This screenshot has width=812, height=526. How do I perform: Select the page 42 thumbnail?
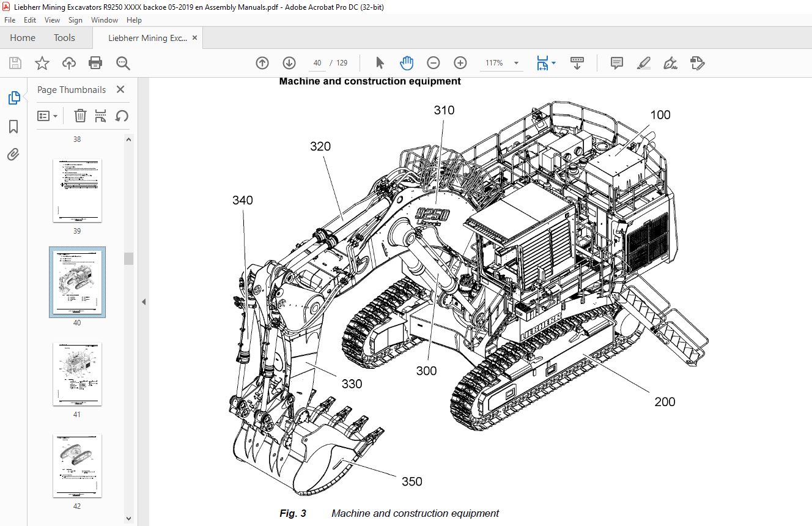point(77,465)
